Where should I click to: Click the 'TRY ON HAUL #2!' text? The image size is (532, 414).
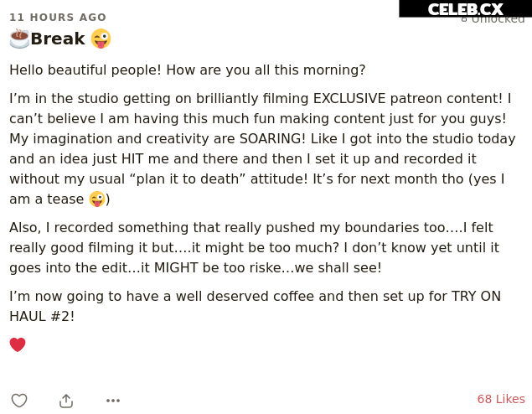coord(256,306)
